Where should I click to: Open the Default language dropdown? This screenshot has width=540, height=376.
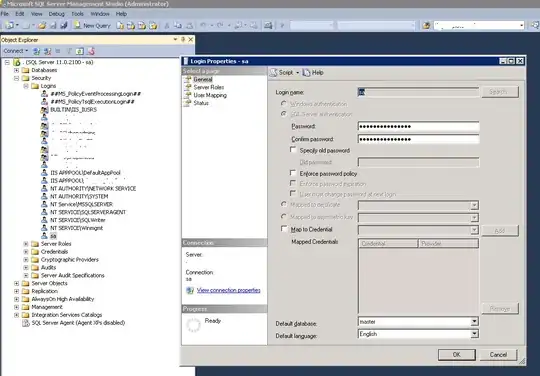(474, 334)
